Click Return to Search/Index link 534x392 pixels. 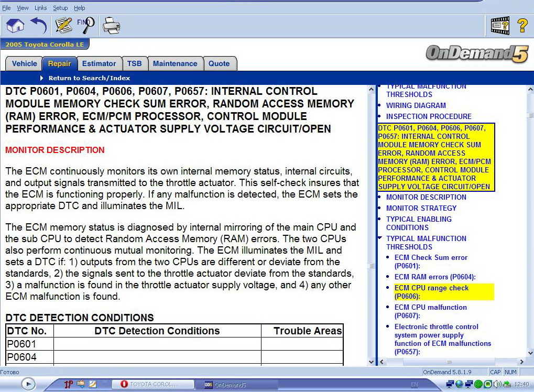coord(89,78)
